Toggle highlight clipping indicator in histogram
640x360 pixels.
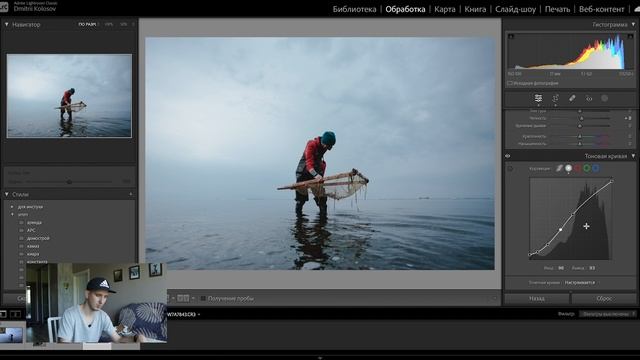click(x=630, y=36)
